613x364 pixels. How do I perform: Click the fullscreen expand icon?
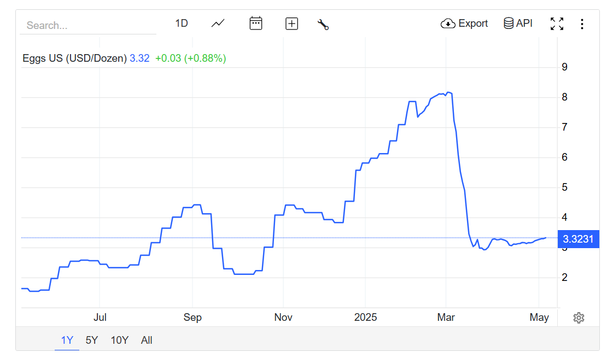(x=557, y=24)
